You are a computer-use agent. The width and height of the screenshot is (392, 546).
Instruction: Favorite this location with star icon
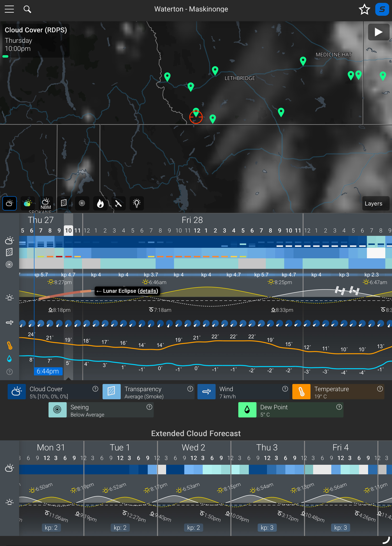click(364, 9)
